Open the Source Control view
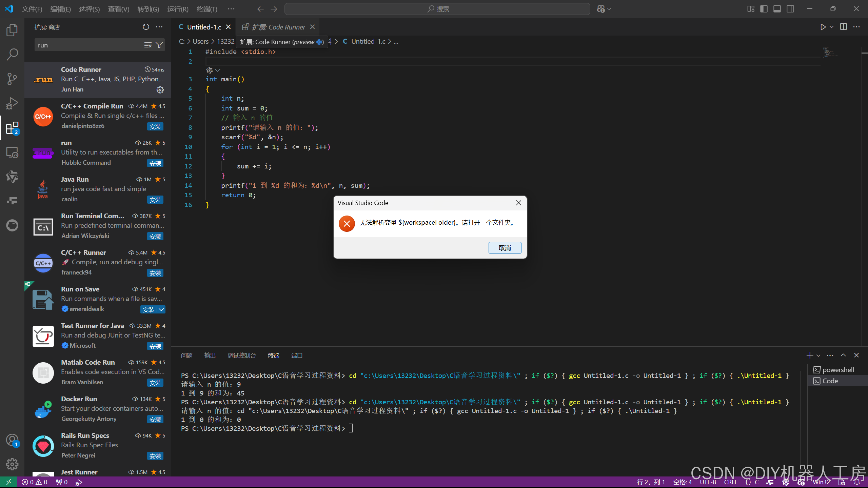 (12, 79)
